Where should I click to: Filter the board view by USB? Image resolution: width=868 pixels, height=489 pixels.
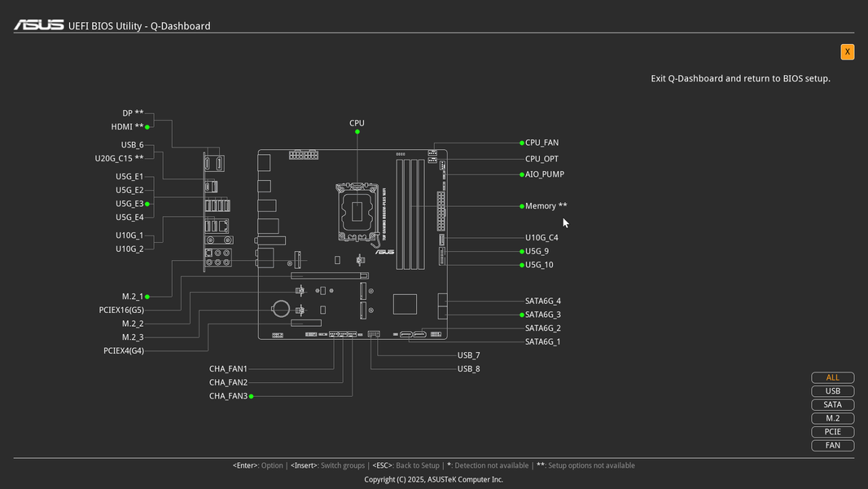(x=832, y=391)
